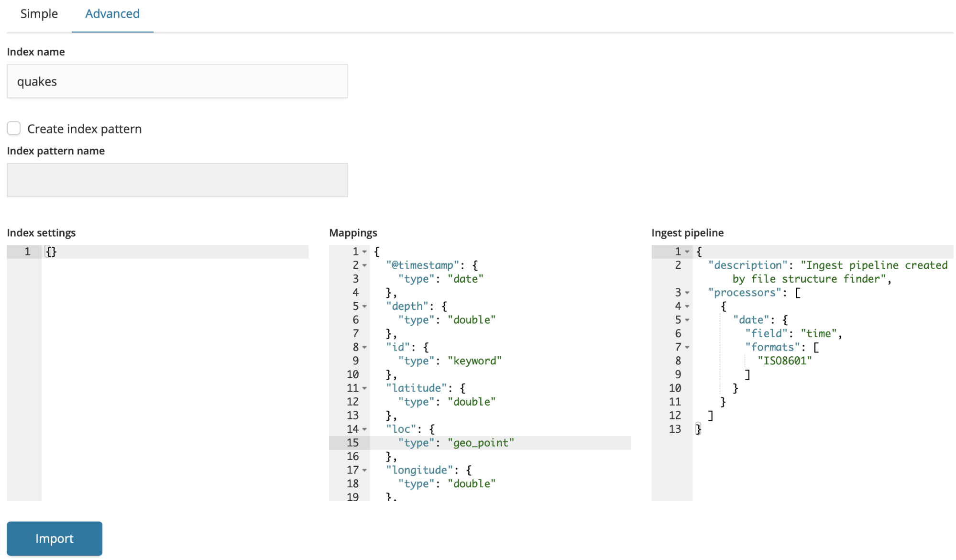956x560 pixels.
Task: Click the Import button
Action: (x=55, y=538)
